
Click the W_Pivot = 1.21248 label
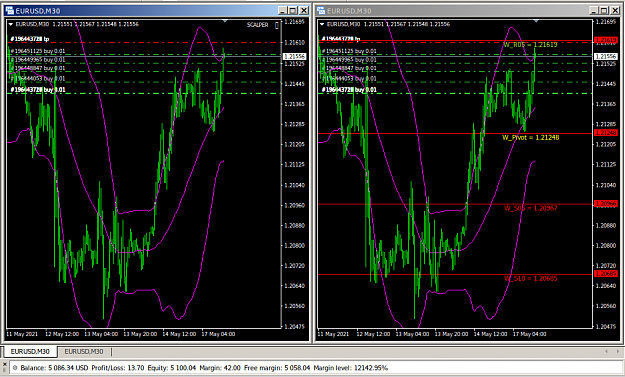[531, 137]
